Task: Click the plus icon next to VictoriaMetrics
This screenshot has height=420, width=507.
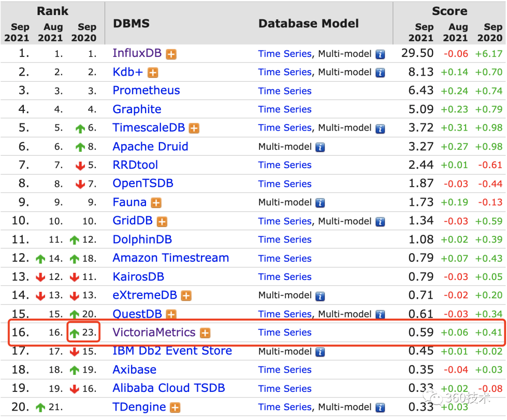Action: pyautogui.click(x=205, y=333)
